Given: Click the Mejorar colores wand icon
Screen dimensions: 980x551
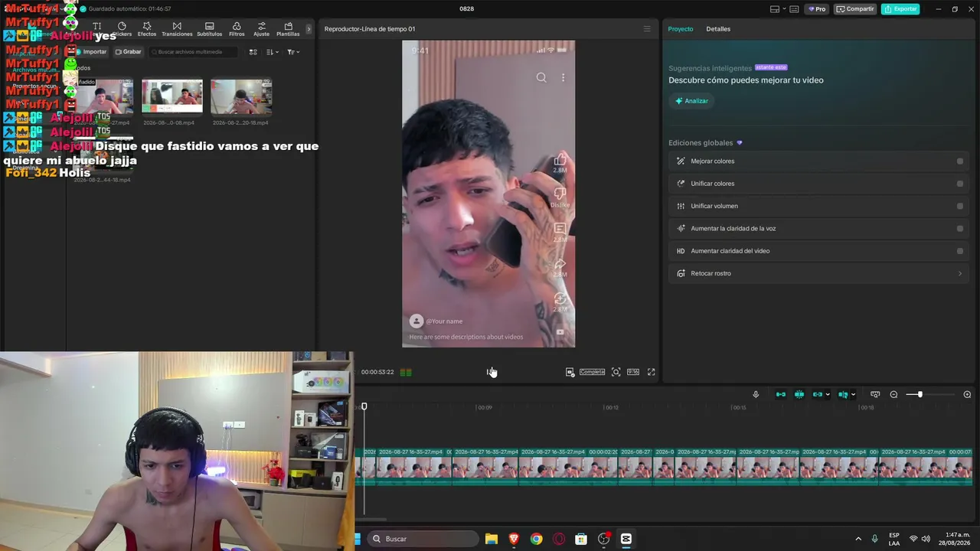Looking at the screenshot, I should point(681,161).
